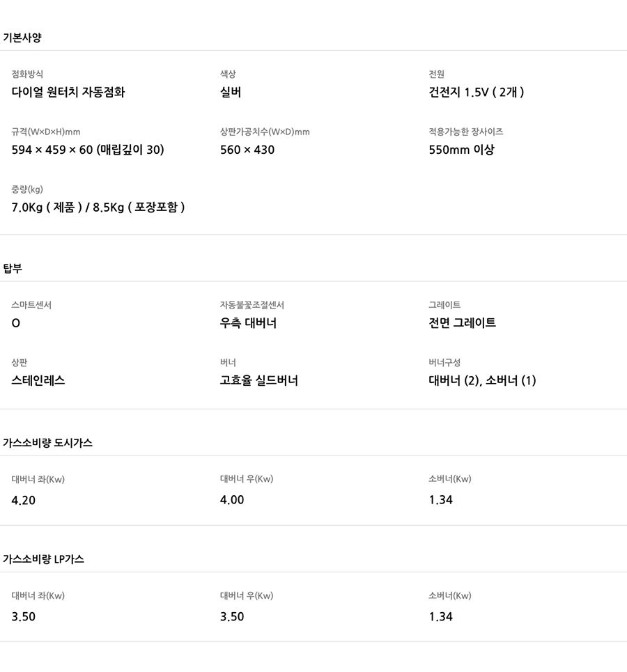Click the city gas right burner value 4.00
The width and height of the screenshot is (627, 672).
[x=232, y=500]
